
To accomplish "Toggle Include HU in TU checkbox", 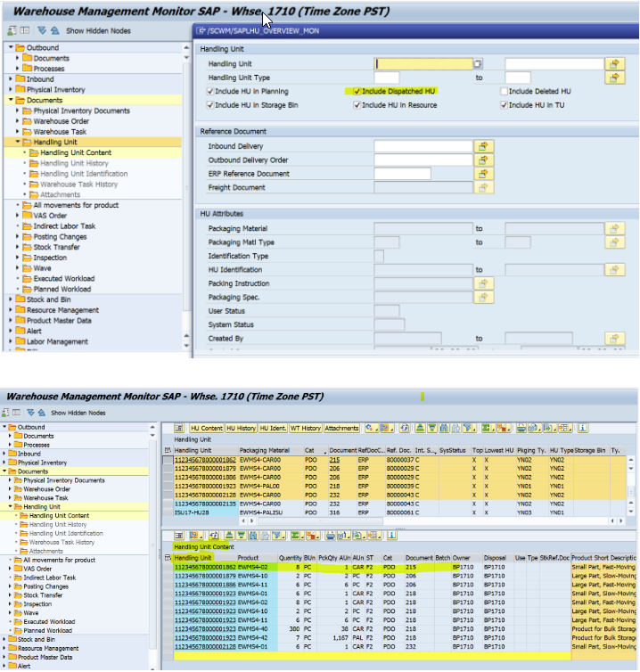I will point(505,105).
